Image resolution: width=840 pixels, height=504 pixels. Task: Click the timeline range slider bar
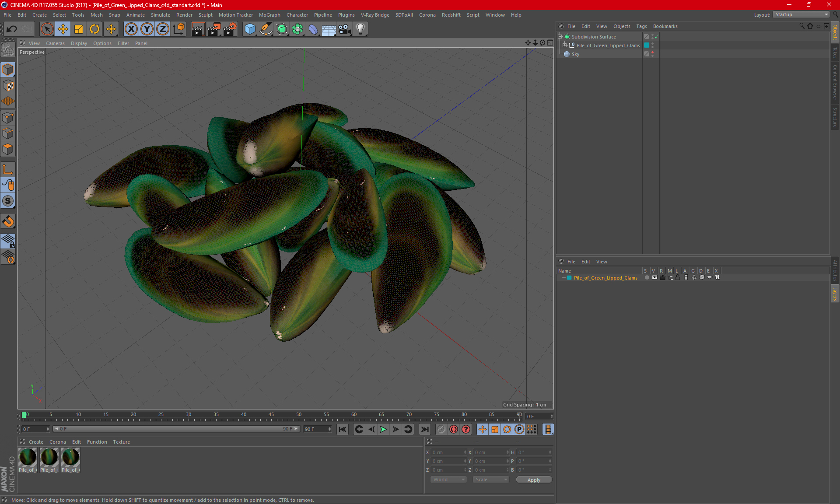click(x=176, y=429)
